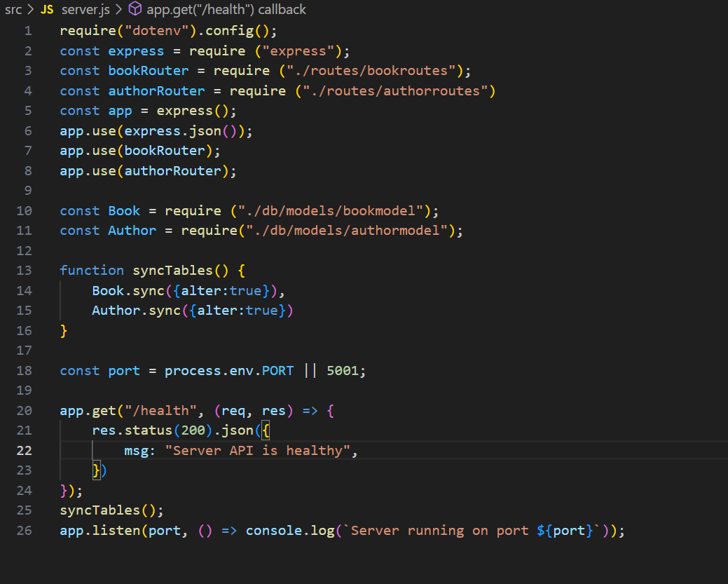Click msg key on line 22
728x584 pixels.
click(x=136, y=451)
